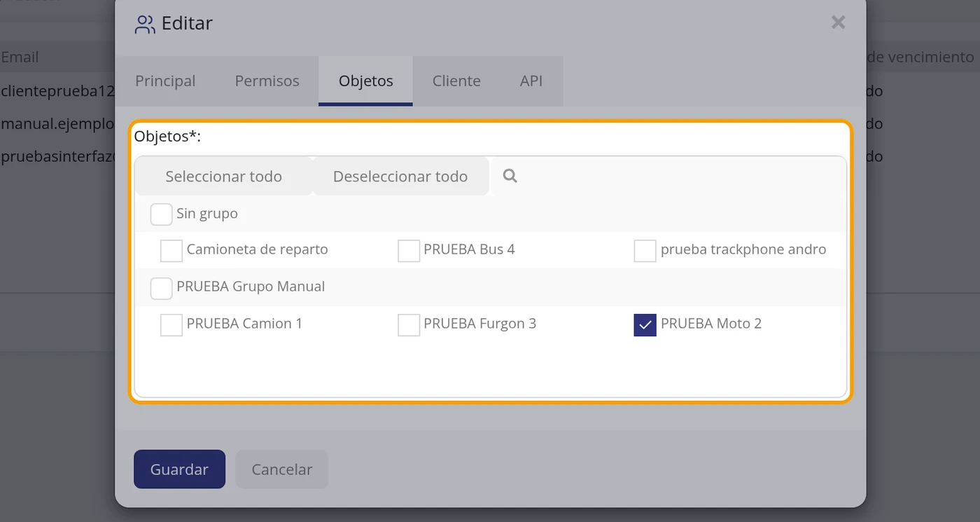
Task: Close the Editar dialog with X
Action: pos(838,22)
